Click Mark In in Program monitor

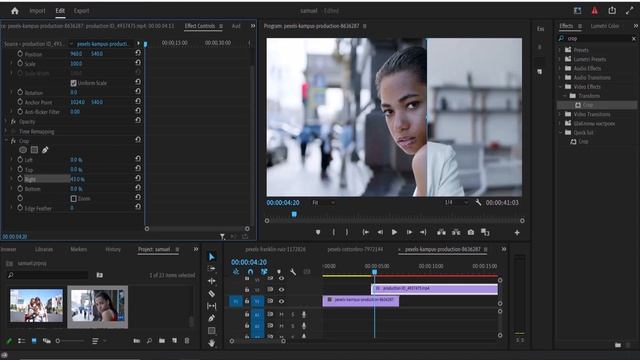pyautogui.click(x=333, y=232)
